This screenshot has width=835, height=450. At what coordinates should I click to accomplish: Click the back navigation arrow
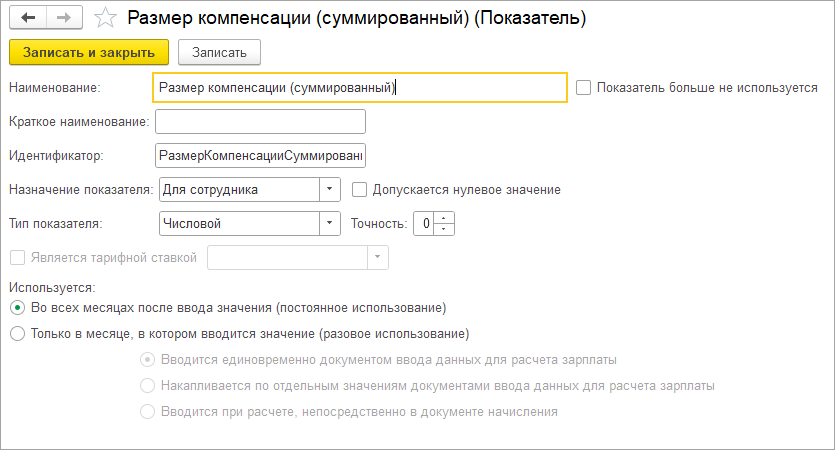29,18
